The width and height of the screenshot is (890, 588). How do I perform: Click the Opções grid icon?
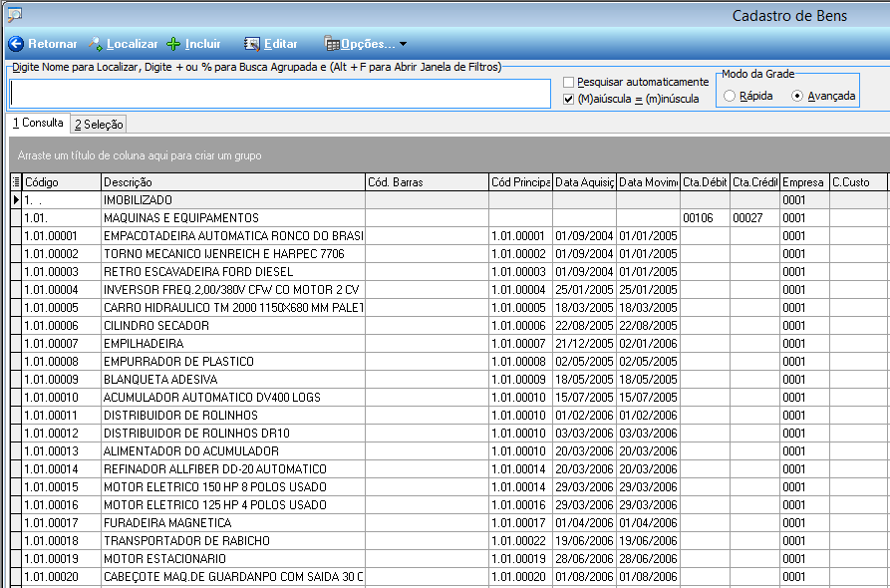click(332, 44)
